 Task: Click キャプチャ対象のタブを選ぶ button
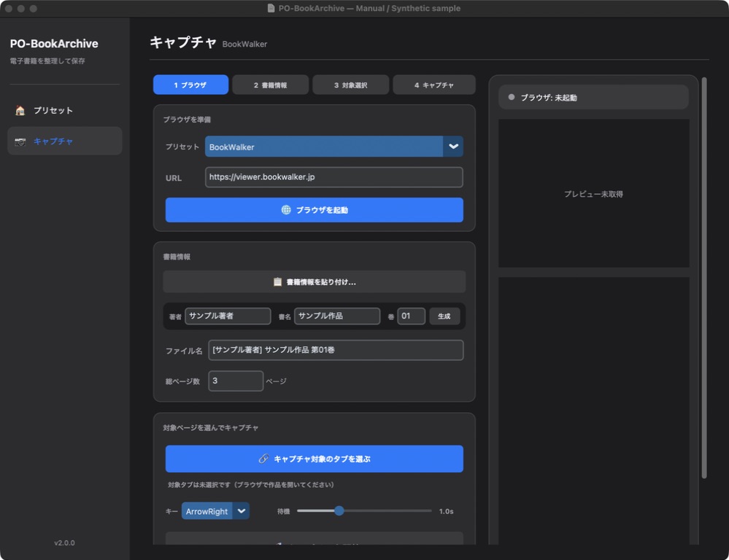315,459
